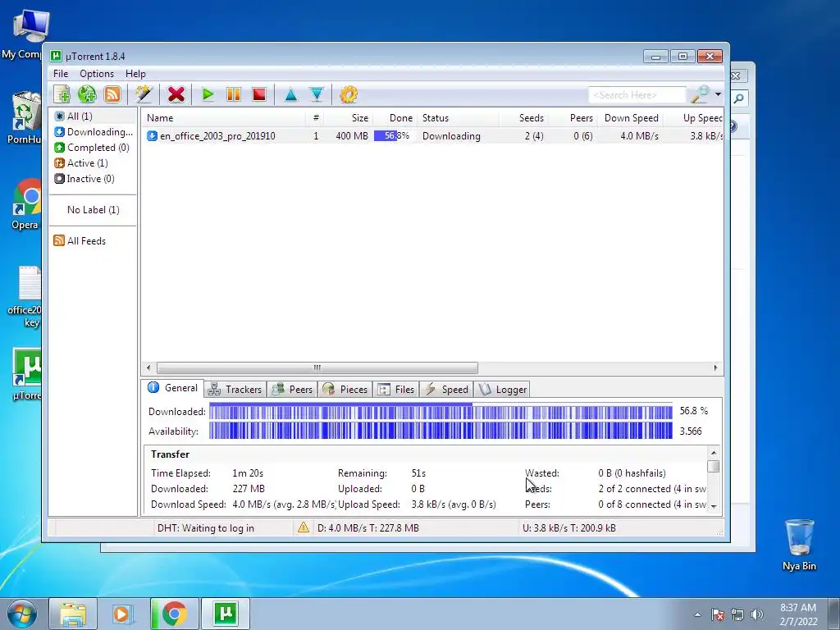Click the Availability pieces bar

441,431
